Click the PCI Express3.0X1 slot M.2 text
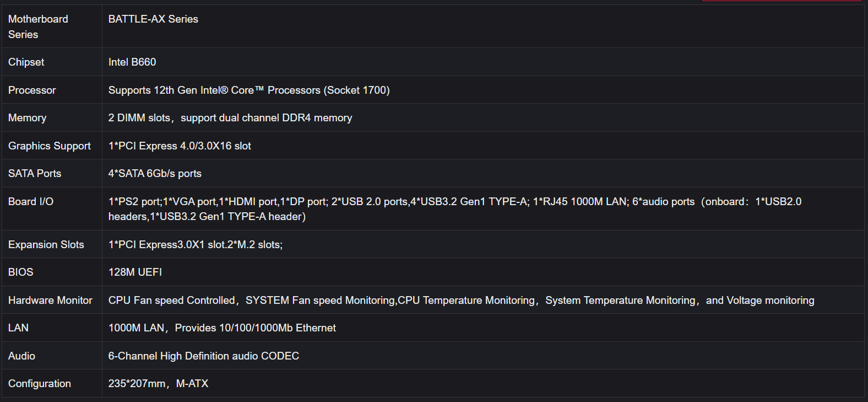Image resolution: width=868 pixels, height=402 pixels. tap(196, 245)
